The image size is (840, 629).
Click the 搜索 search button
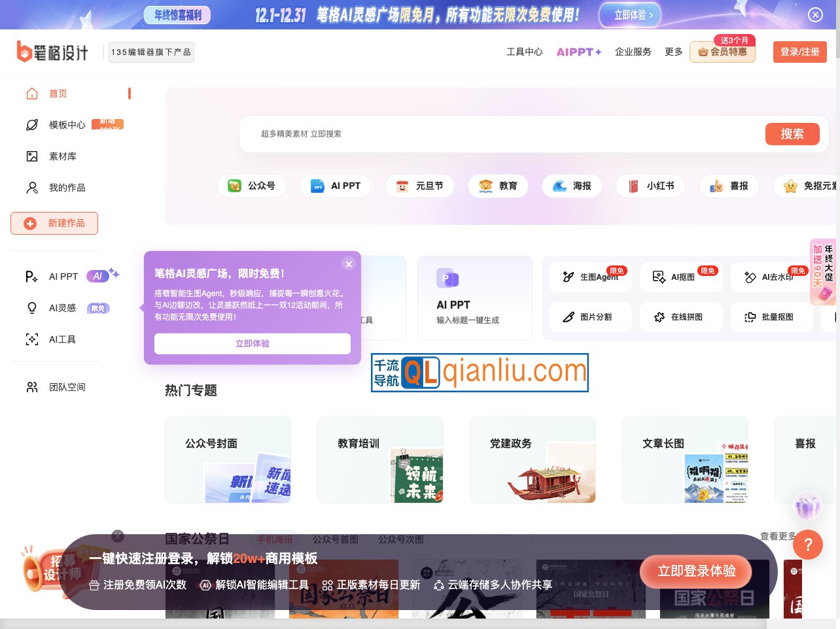(792, 134)
